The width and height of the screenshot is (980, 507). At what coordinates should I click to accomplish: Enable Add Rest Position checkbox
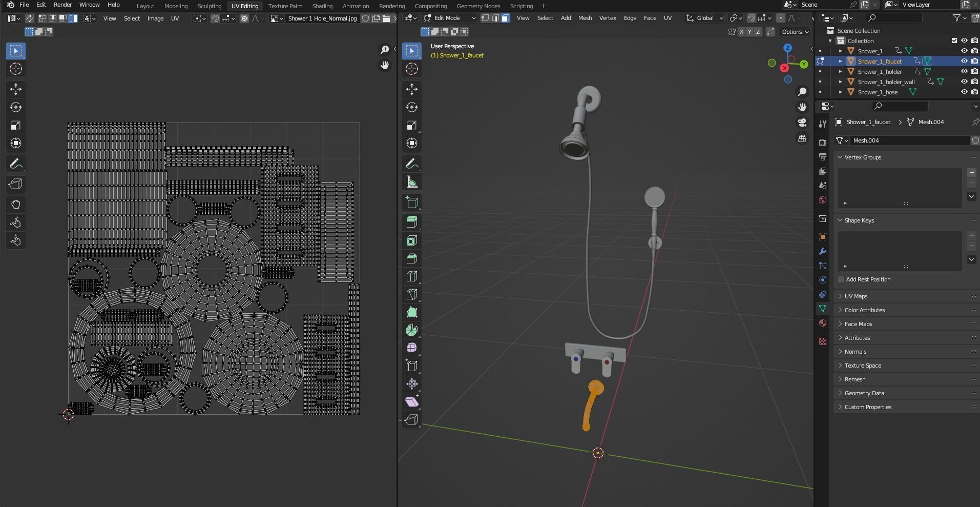(x=841, y=279)
